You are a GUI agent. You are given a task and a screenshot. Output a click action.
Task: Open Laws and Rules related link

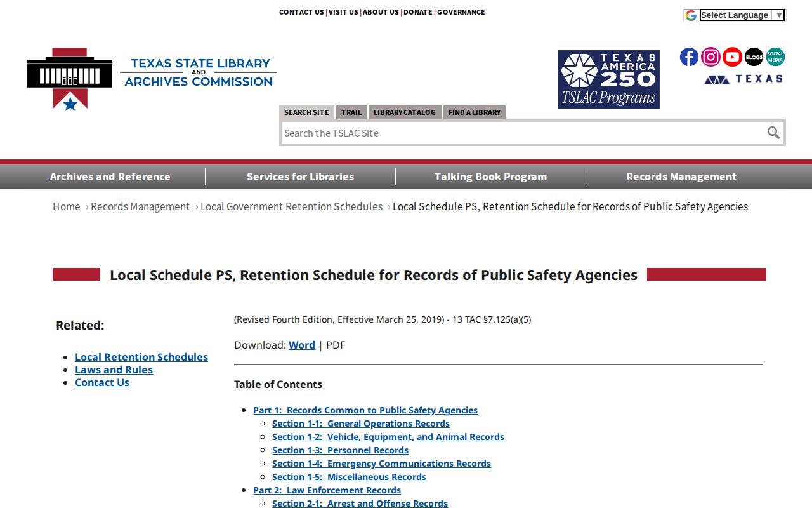[x=114, y=370]
